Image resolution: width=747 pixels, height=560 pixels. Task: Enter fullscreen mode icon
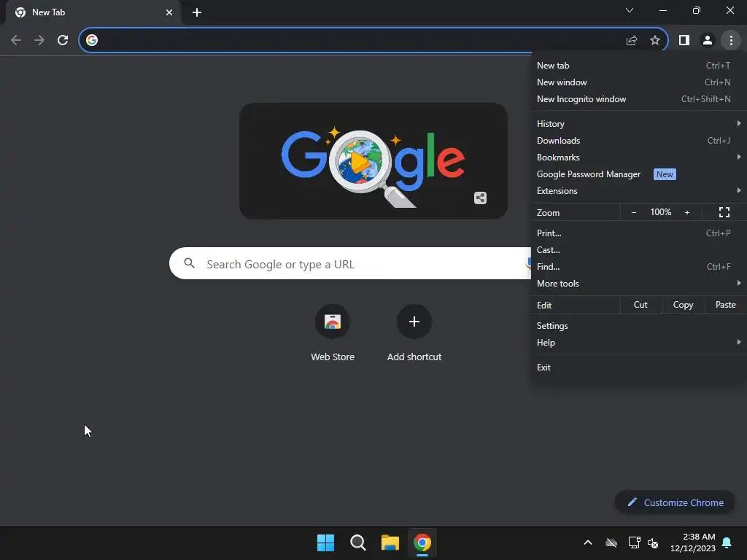(724, 212)
